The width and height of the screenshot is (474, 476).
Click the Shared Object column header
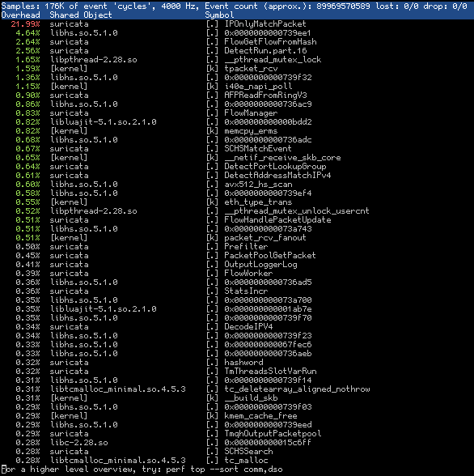[x=81, y=15]
